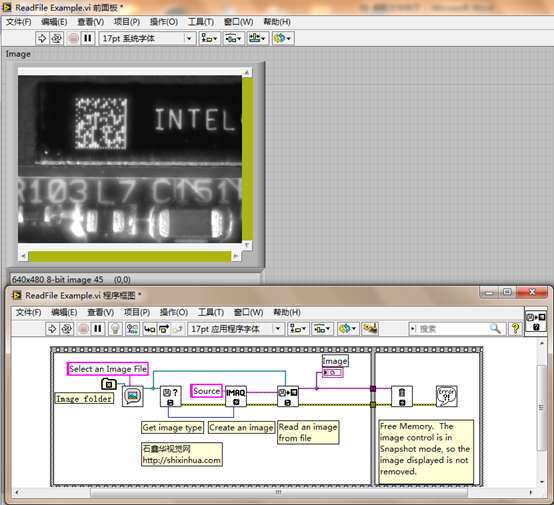
Task: Click Run arrow in block diagram toolbar
Action: click(52, 329)
